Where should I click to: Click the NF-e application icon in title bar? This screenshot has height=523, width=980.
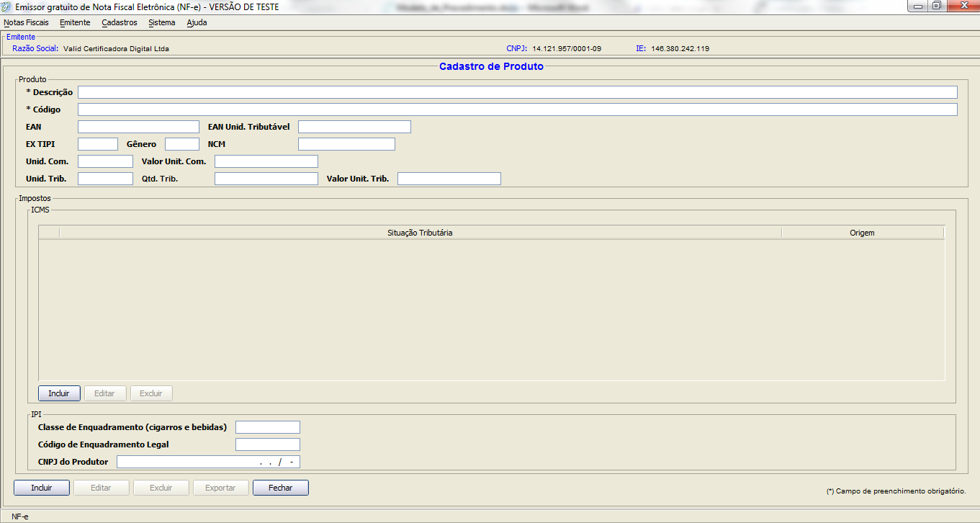(7, 6)
